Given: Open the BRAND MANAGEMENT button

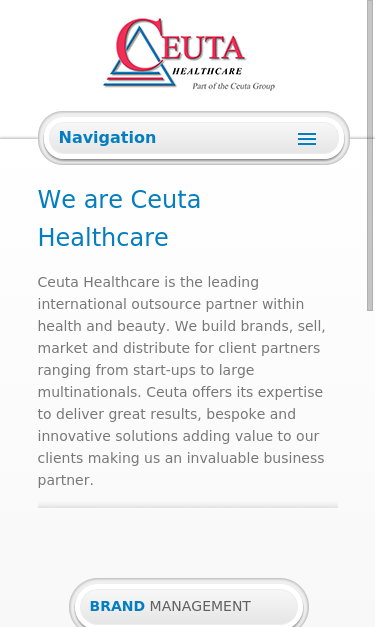Looking at the screenshot, I should (189, 606).
